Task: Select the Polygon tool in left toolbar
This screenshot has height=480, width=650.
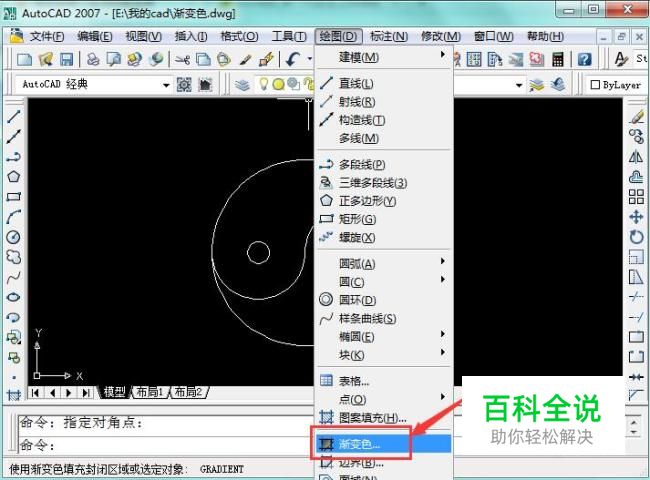Action: [x=14, y=177]
